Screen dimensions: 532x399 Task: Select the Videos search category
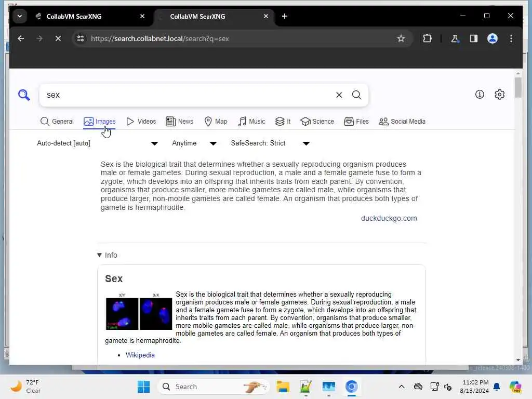[141, 122]
